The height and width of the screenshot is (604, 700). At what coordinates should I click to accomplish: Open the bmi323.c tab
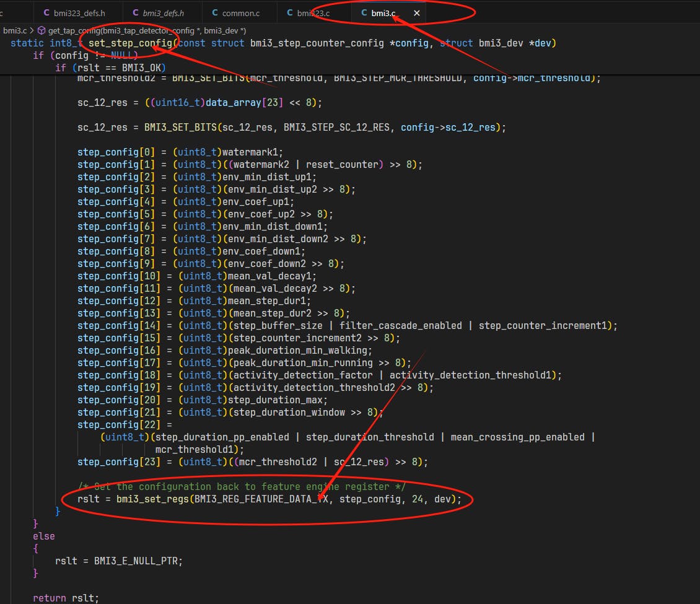pos(313,13)
